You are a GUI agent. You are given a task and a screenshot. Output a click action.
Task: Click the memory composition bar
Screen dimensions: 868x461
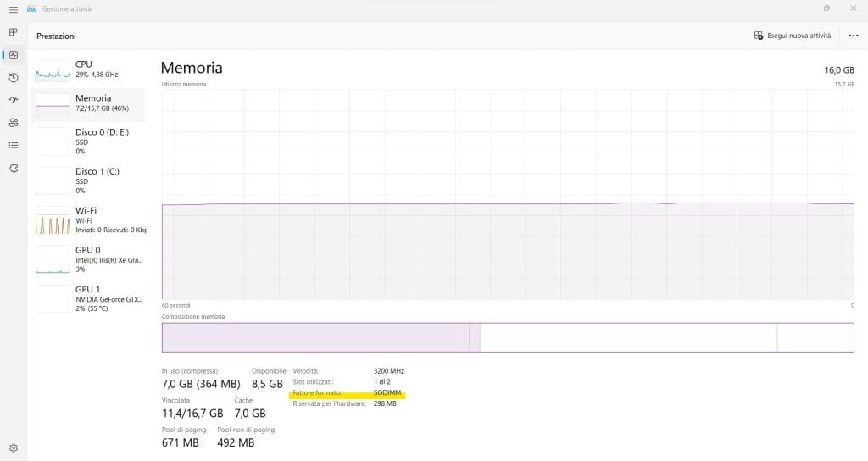[x=507, y=337]
